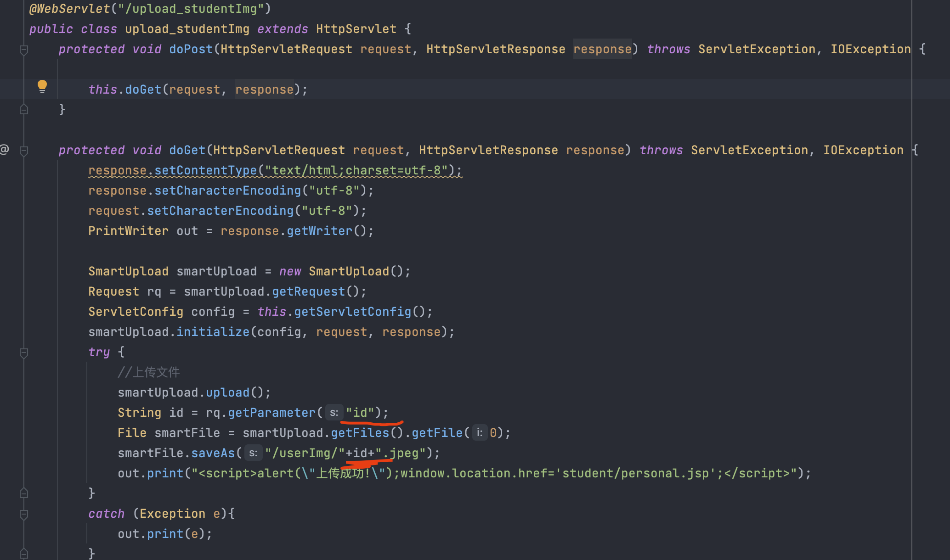
Task: Click the yellow lightbulb quick-fix icon
Action: tap(42, 86)
